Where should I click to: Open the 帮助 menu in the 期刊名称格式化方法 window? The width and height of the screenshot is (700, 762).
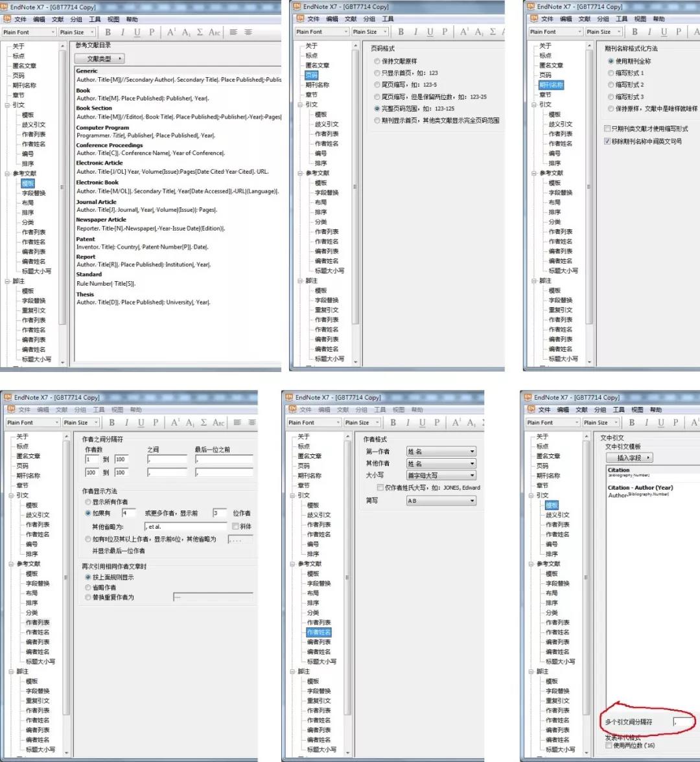pyautogui.click(x=659, y=19)
